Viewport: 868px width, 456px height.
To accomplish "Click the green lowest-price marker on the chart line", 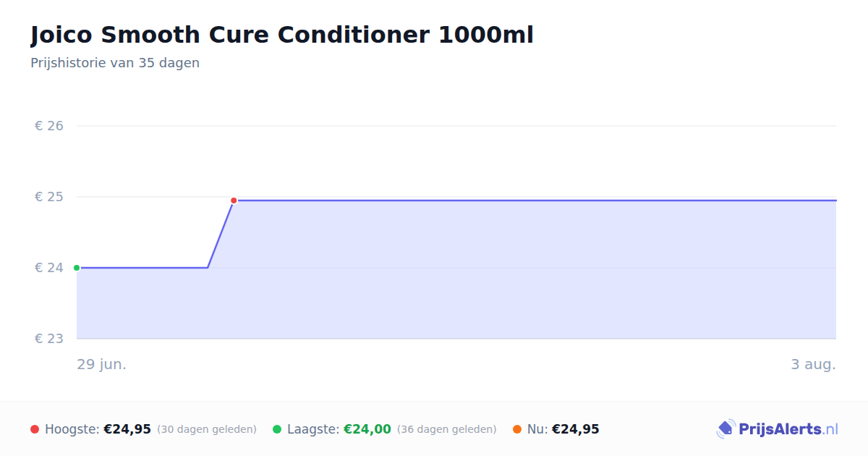I will 77,268.
